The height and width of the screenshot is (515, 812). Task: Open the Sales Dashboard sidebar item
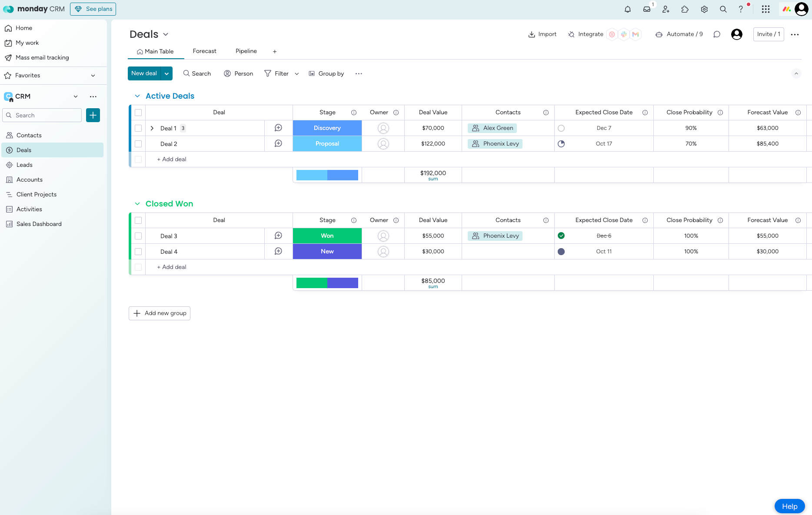pyautogui.click(x=39, y=224)
